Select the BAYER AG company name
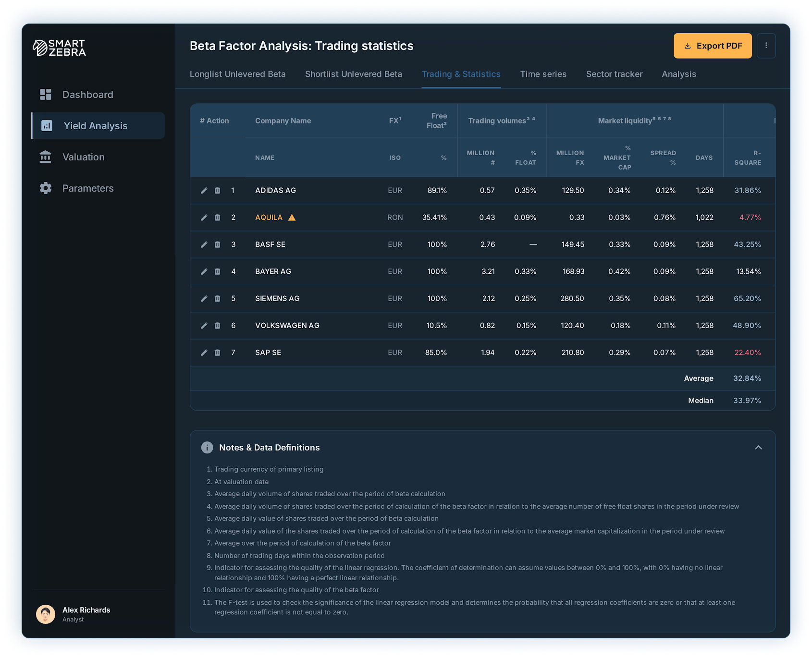Image resolution: width=812 pixels, height=658 pixels. click(x=273, y=271)
